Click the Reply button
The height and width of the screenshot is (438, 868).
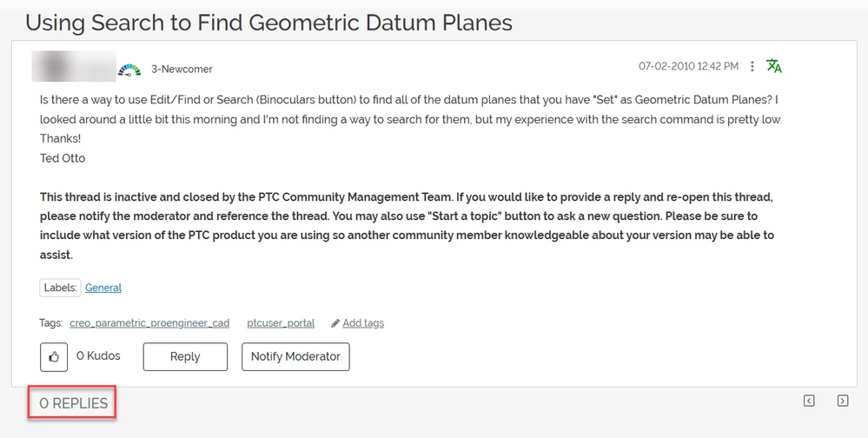185,356
